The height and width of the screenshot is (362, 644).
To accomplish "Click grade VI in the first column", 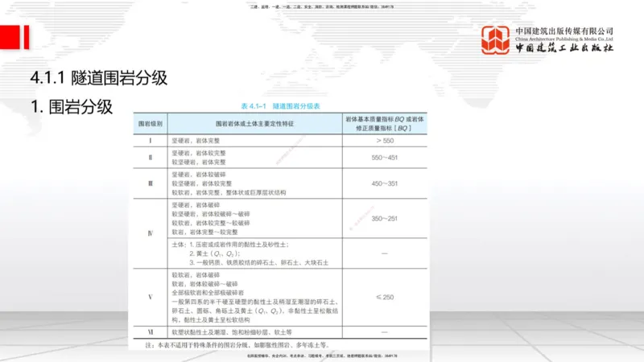I will (x=151, y=332).
